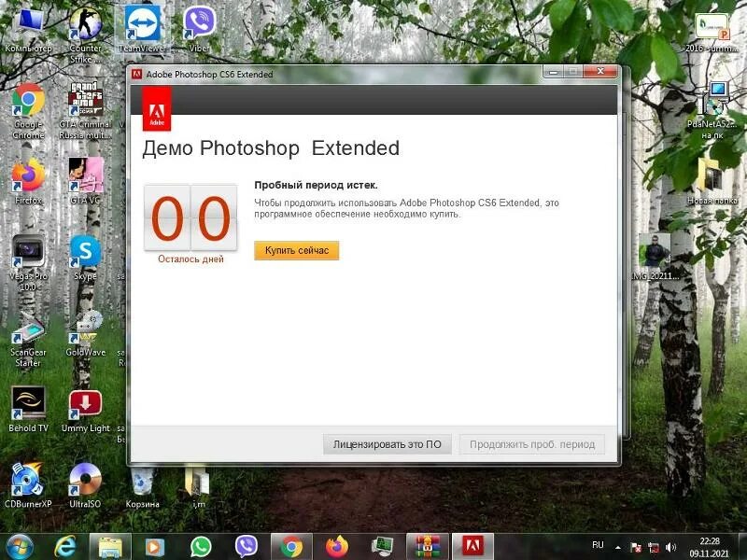Click the greyed Продолжить проб. период button
The height and width of the screenshot is (560, 747).
[x=532, y=444]
